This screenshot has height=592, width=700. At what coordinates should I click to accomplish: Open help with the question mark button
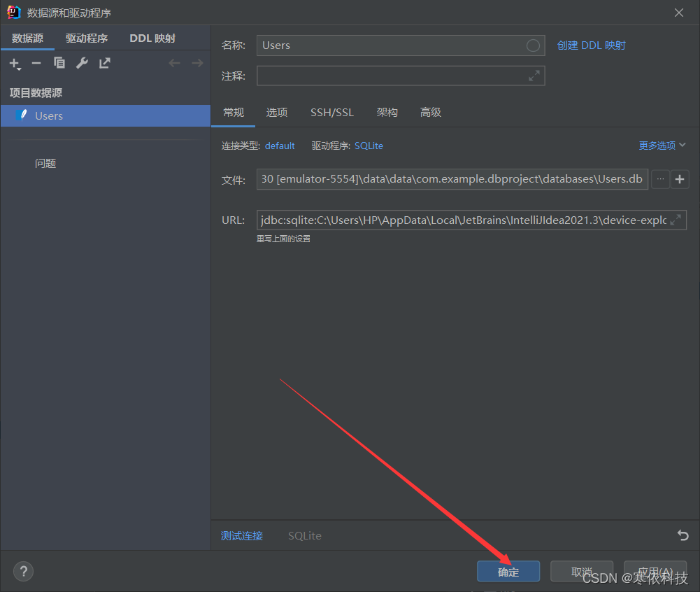tap(23, 572)
